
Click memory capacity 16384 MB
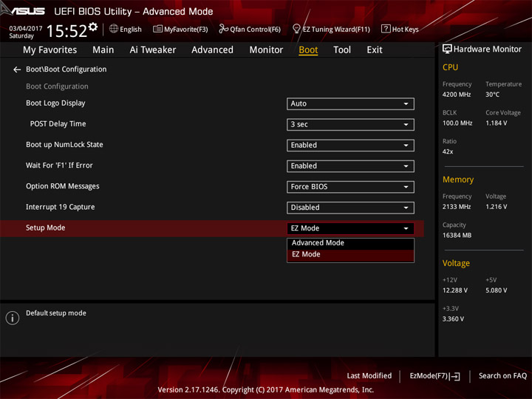457,235
